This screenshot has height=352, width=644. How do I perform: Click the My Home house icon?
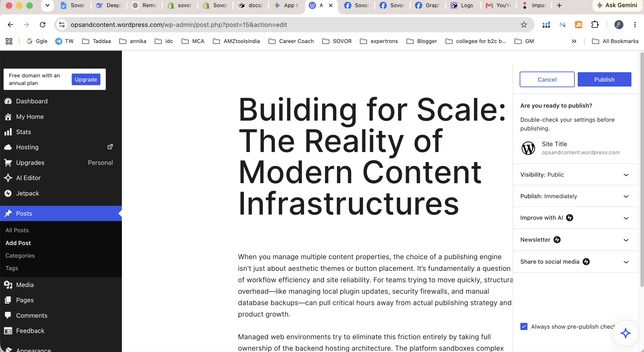8,117
